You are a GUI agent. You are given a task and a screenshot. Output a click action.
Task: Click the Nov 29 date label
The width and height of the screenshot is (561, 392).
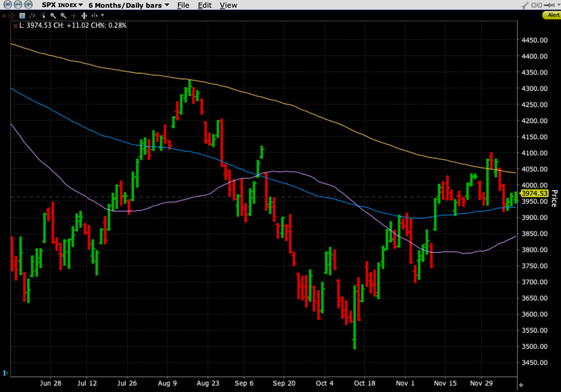481,384
